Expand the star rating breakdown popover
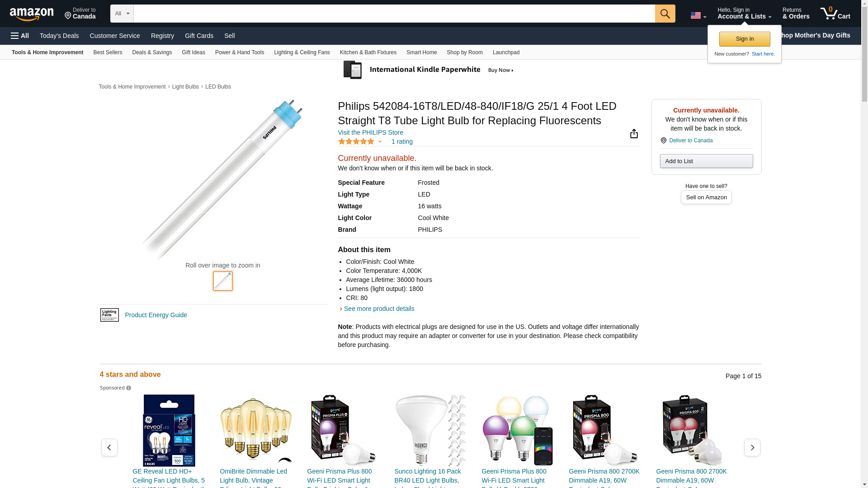The width and height of the screenshot is (868, 488). tap(380, 141)
